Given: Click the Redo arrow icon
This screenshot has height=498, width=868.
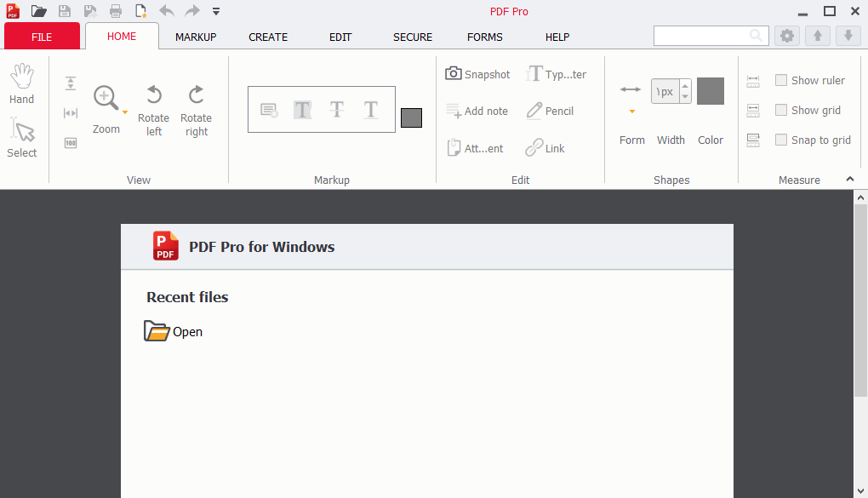Looking at the screenshot, I should (x=192, y=11).
